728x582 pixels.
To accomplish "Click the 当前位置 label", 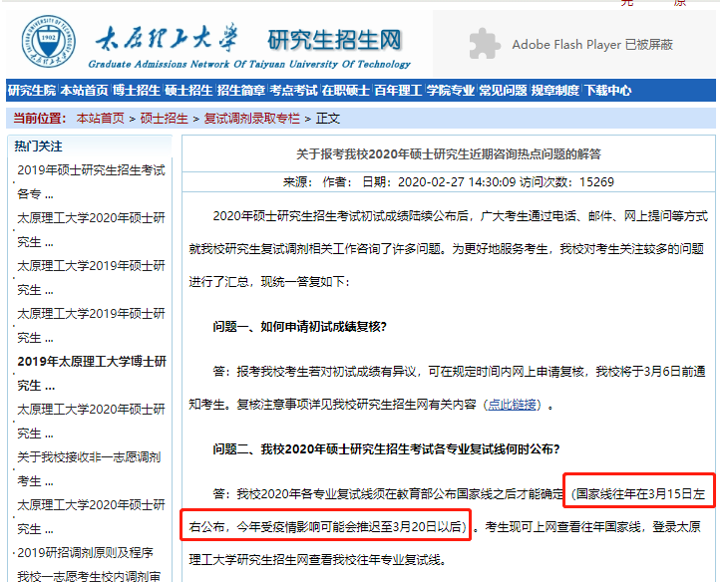I will tap(40, 119).
